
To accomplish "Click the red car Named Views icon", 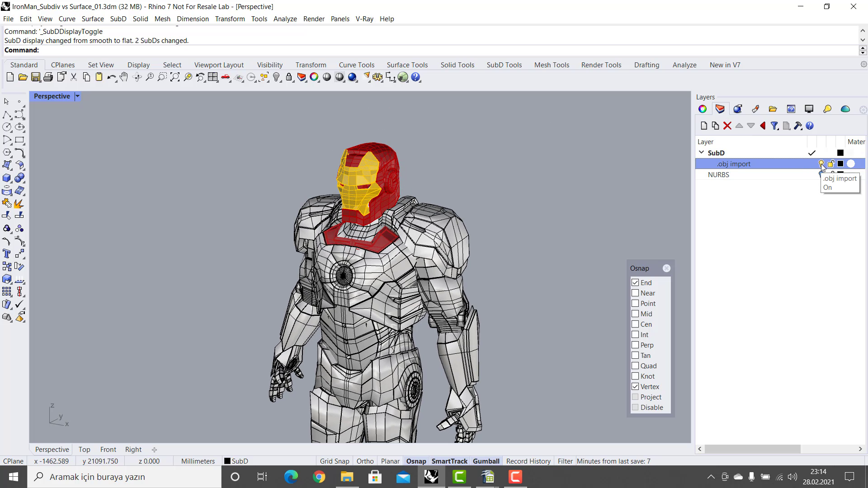I will click(x=226, y=77).
